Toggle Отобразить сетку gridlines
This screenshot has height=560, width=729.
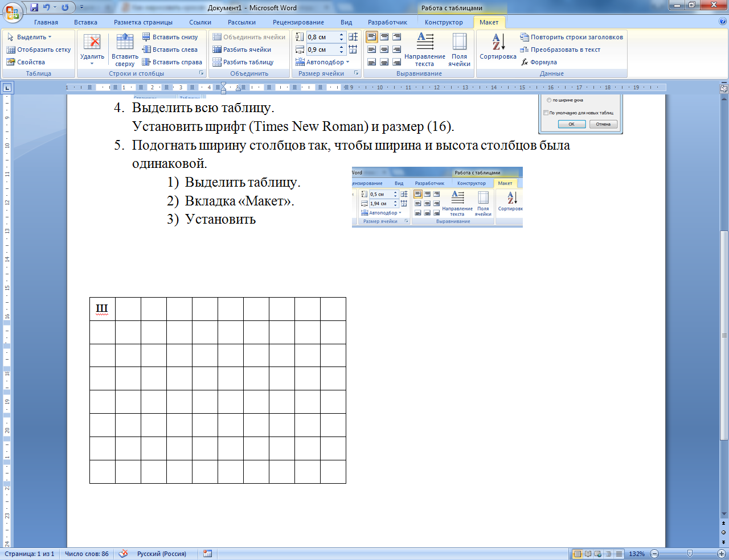point(39,50)
